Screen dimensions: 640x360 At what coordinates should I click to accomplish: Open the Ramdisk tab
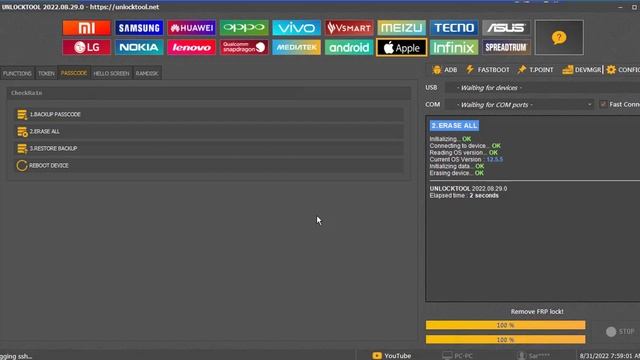pos(147,73)
